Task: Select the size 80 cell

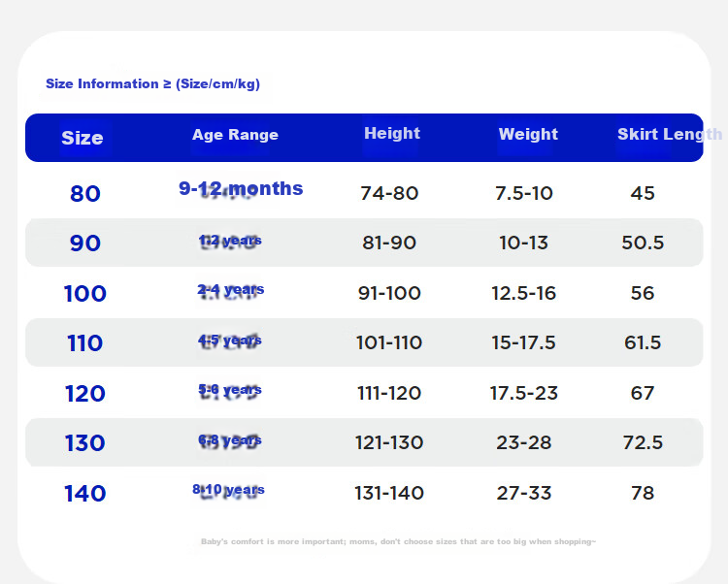Action: pyautogui.click(x=85, y=193)
